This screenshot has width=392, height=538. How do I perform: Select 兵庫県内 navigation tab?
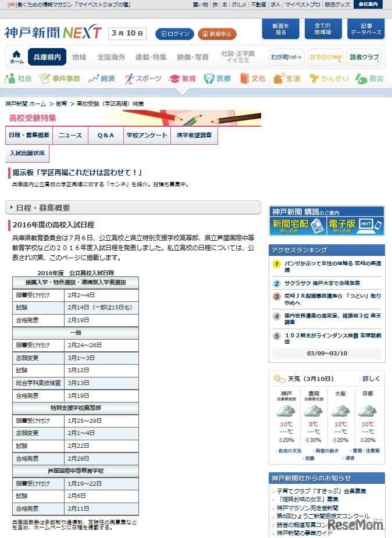point(47,57)
